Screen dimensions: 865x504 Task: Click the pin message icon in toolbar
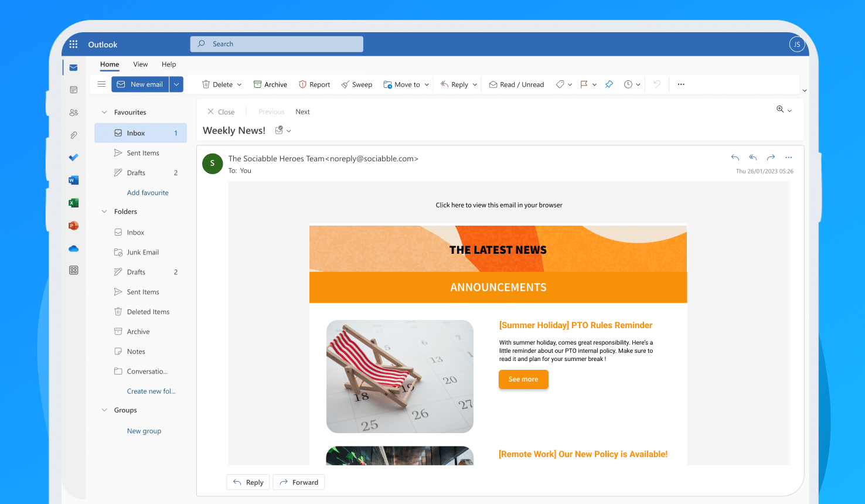pos(609,84)
